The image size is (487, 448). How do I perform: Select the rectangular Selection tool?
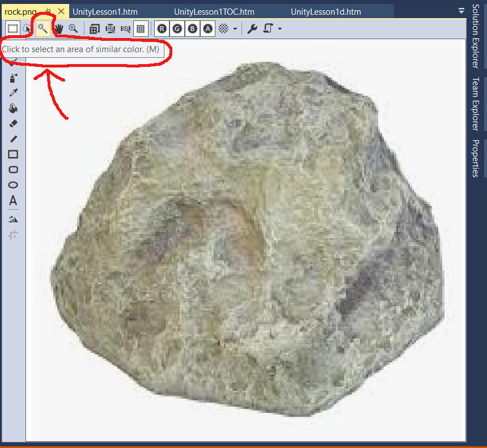12,28
